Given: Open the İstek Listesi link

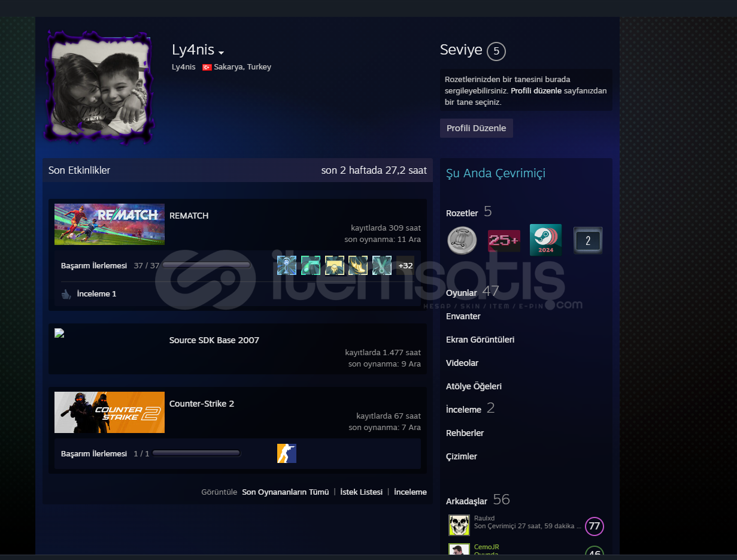Looking at the screenshot, I should pos(361,492).
